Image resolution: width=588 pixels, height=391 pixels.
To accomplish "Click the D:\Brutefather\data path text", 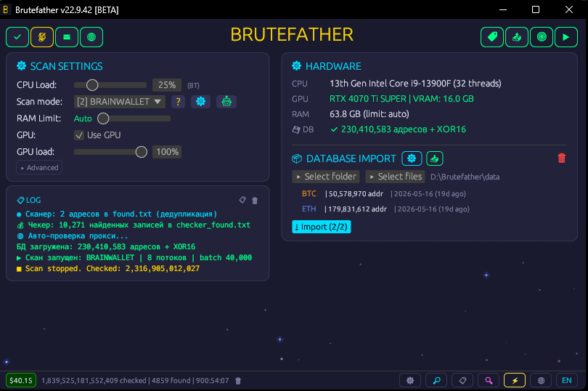I will pos(465,177).
